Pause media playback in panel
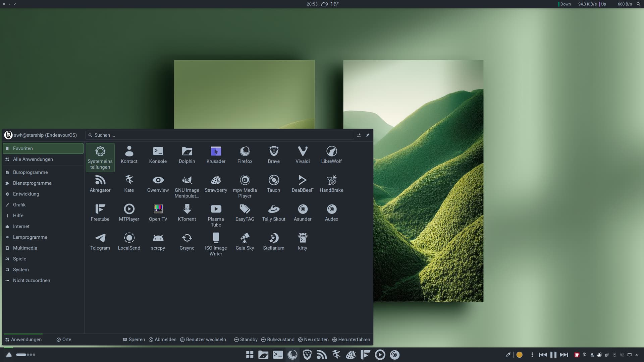Viewport: 644px width, 362px height. coord(553,355)
